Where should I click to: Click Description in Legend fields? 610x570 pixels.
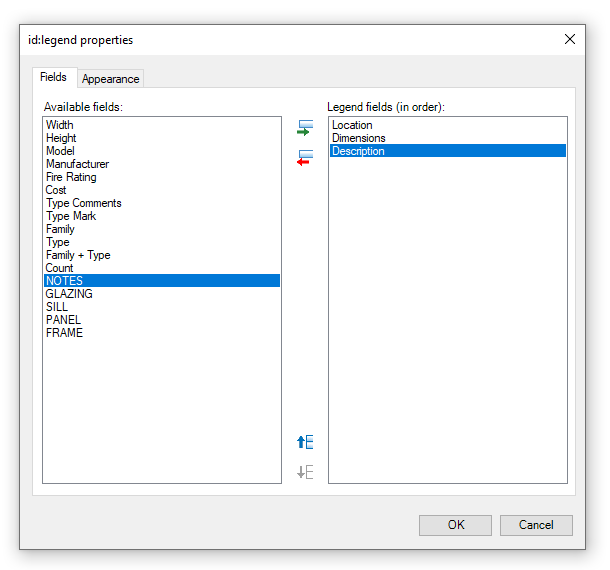coord(358,151)
